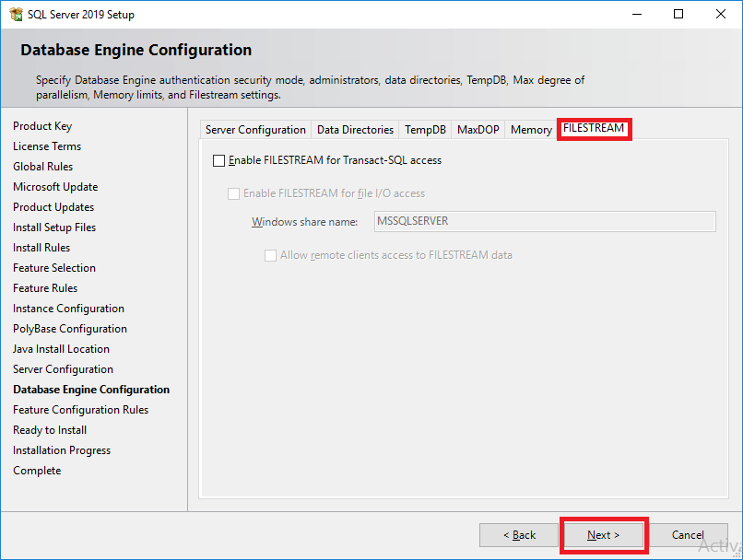Viewport: 743px width, 560px height.
Task: Tick Enable FILESTREAM for file I/O access
Action: coord(233,193)
